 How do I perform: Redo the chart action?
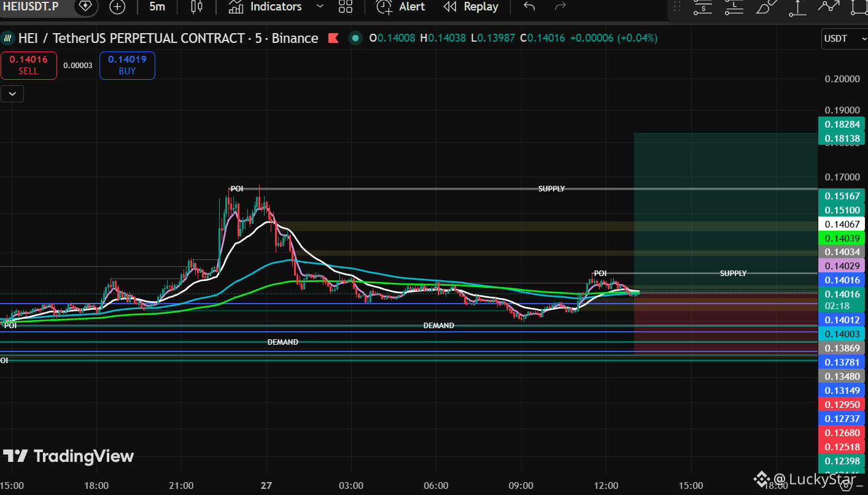(560, 7)
